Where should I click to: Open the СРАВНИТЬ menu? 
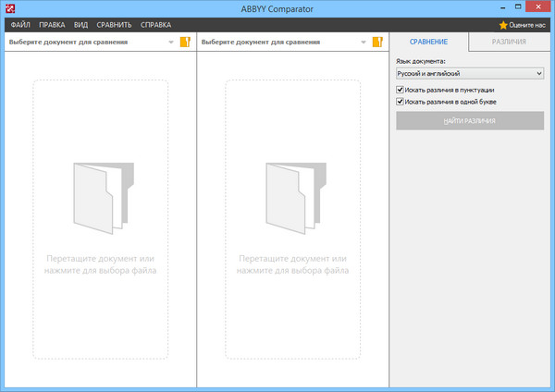(x=113, y=25)
